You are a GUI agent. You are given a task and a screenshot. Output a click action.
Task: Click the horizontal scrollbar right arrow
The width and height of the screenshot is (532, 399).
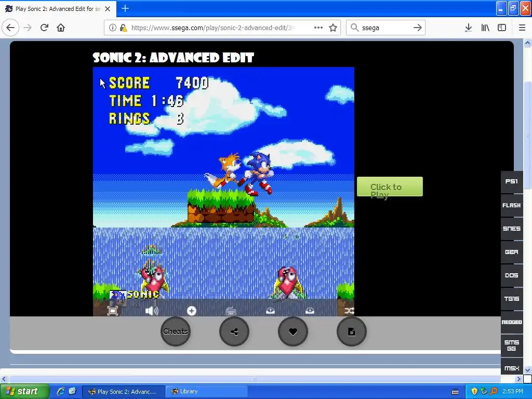point(519,379)
